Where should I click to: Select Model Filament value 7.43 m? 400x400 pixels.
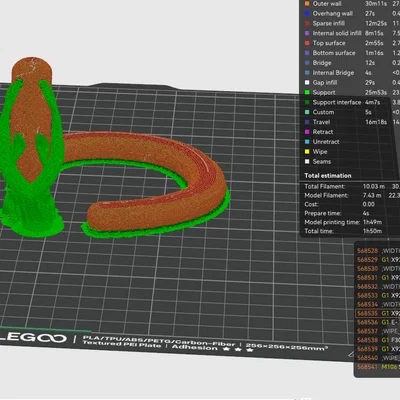(x=372, y=196)
